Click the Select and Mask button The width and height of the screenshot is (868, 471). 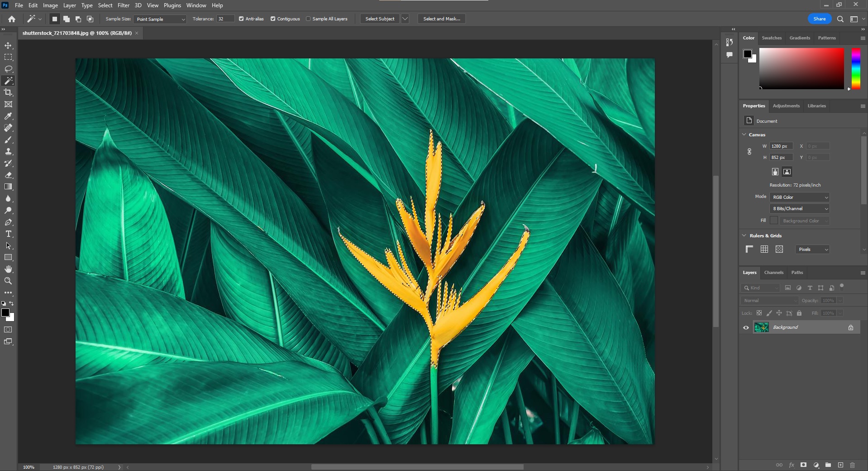[x=441, y=19]
